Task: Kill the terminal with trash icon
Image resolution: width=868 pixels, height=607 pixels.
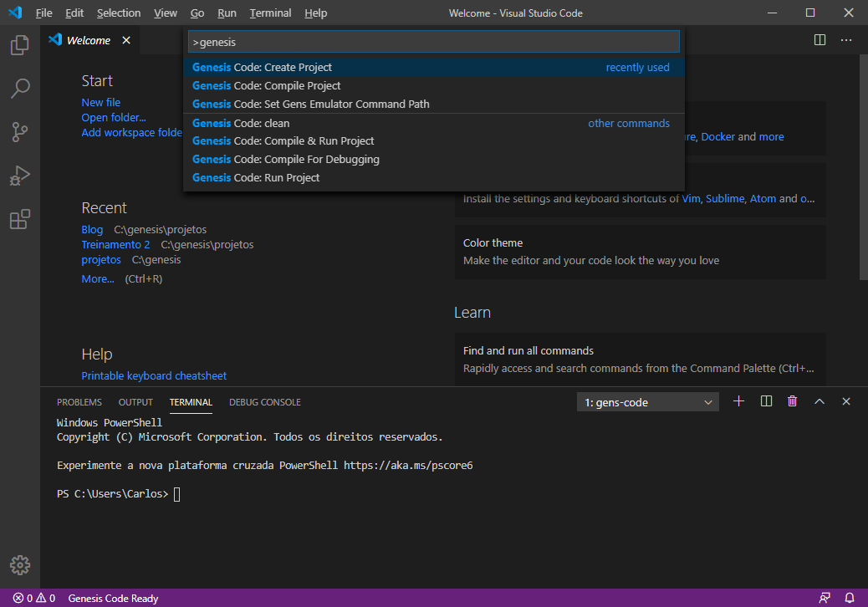Action: coord(792,401)
